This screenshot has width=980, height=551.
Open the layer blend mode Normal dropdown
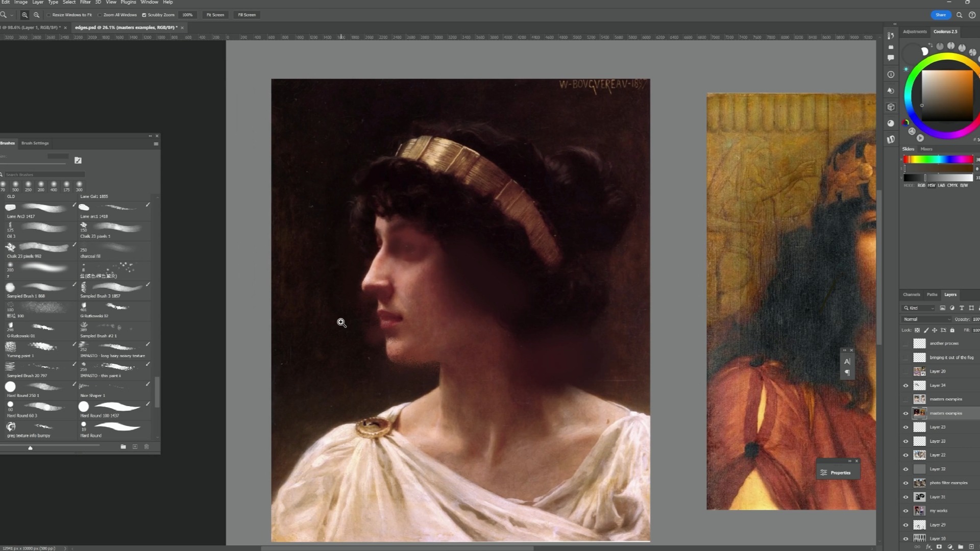927,319
